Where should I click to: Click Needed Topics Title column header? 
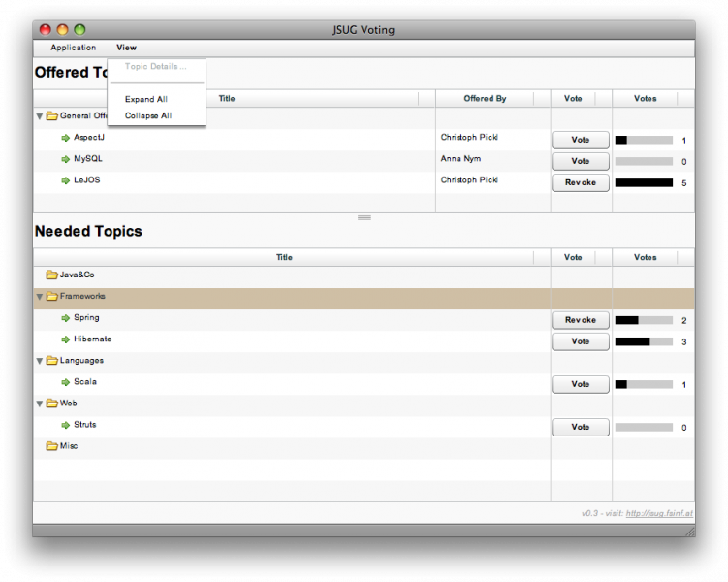tap(292, 257)
